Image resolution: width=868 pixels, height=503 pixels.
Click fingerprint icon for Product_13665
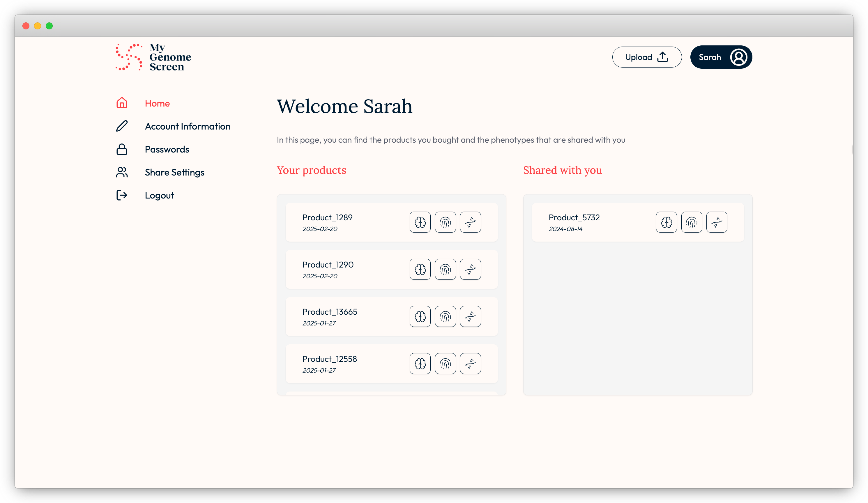(445, 316)
